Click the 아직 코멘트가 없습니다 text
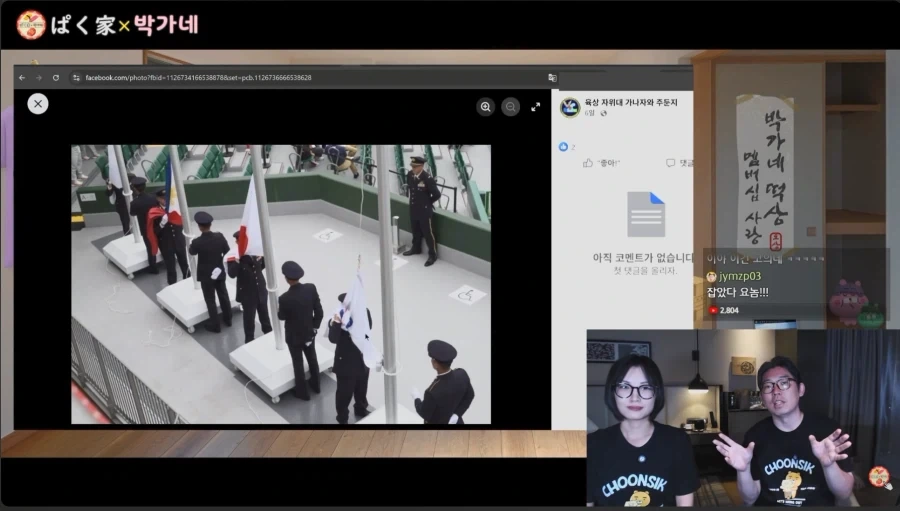 pos(643,258)
